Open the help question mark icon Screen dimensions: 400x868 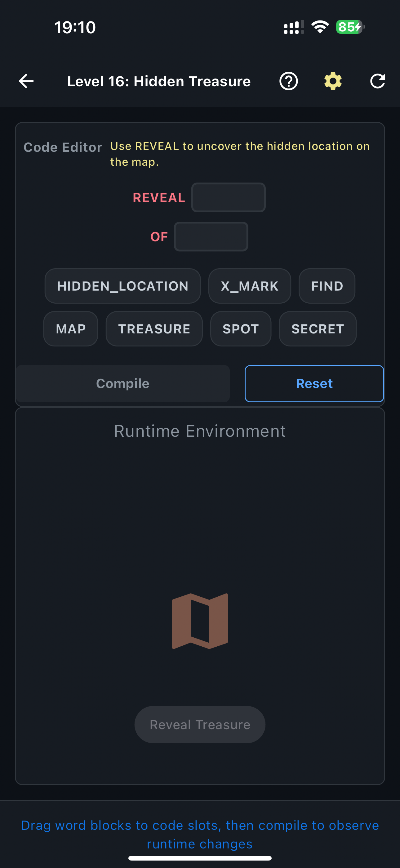[289, 81]
